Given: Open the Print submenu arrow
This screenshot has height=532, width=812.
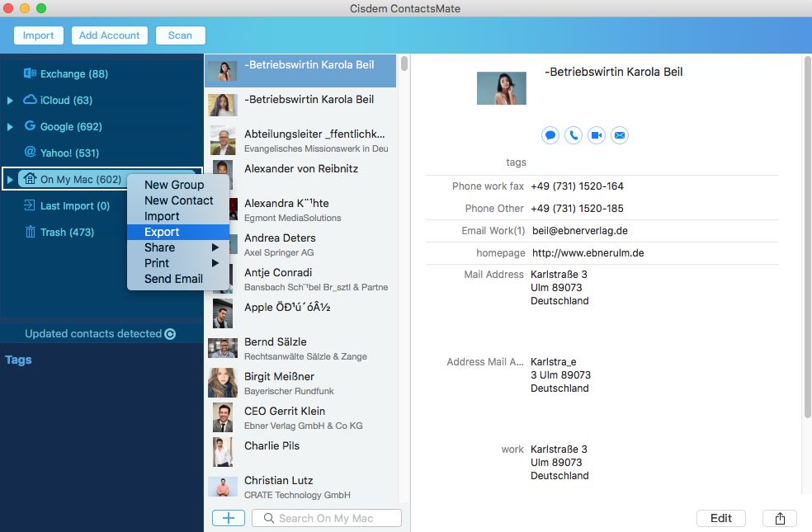Looking at the screenshot, I should pyautogui.click(x=215, y=263).
